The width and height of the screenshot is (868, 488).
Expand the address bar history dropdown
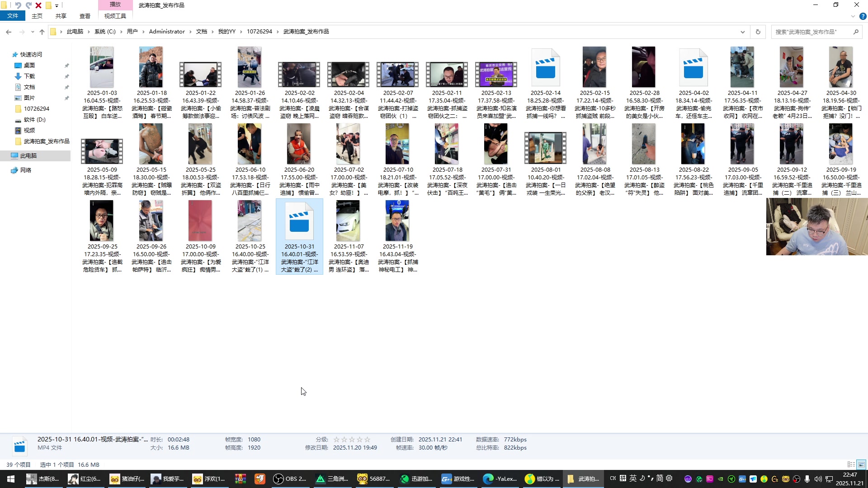pyautogui.click(x=742, y=32)
